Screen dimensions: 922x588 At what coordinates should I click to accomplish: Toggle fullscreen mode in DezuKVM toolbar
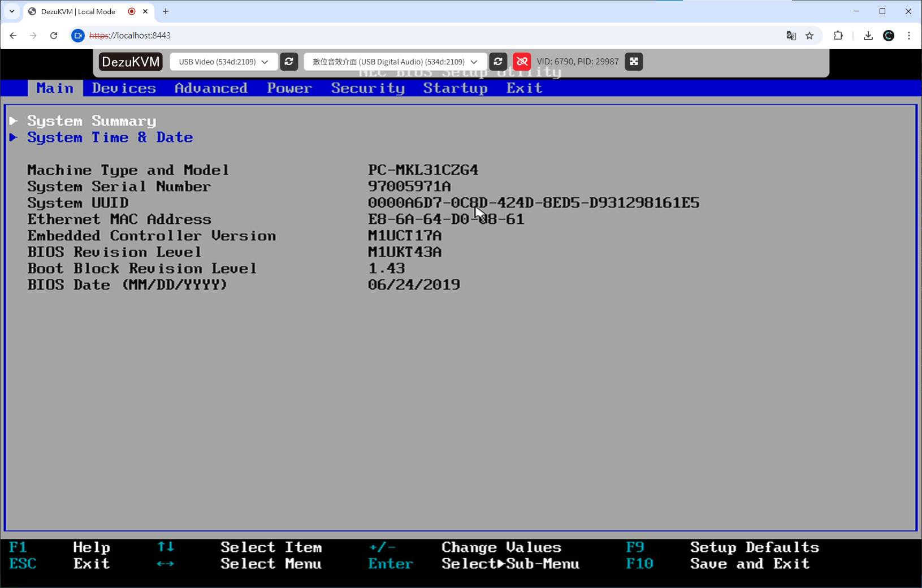pos(634,62)
